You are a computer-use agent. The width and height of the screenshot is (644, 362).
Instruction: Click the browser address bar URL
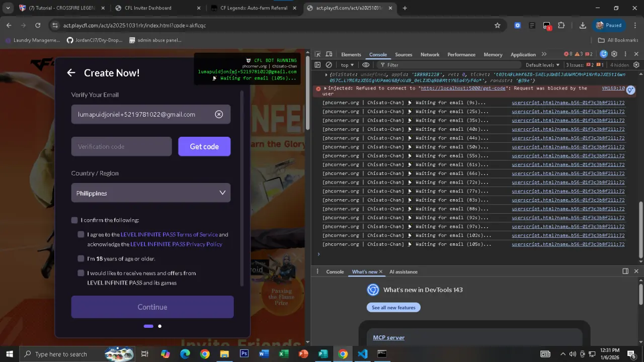click(x=134, y=25)
